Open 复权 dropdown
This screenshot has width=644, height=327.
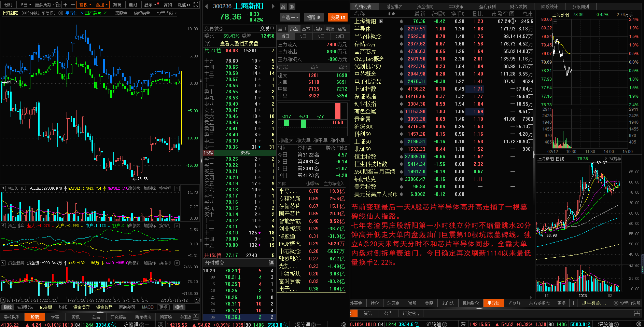point(85,5)
